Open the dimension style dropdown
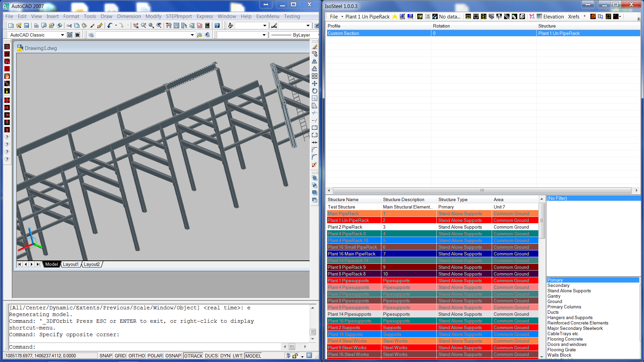 [x=308, y=25]
